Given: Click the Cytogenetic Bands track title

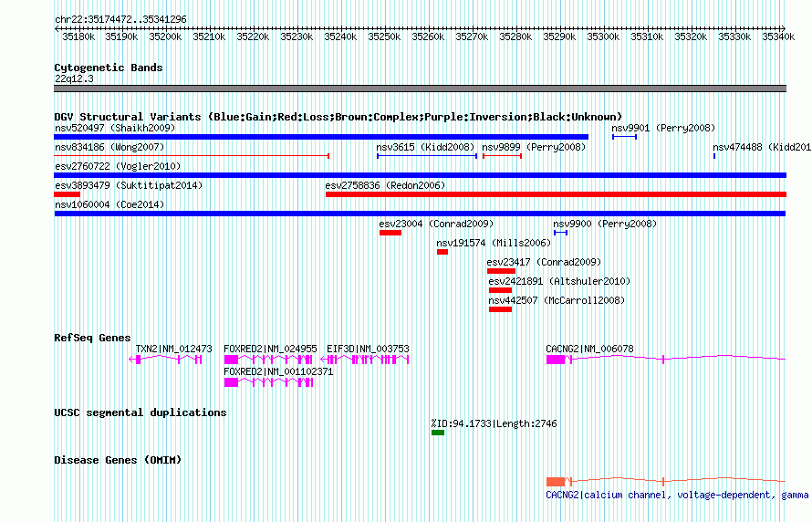Looking at the screenshot, I should (x=109, y=68).
